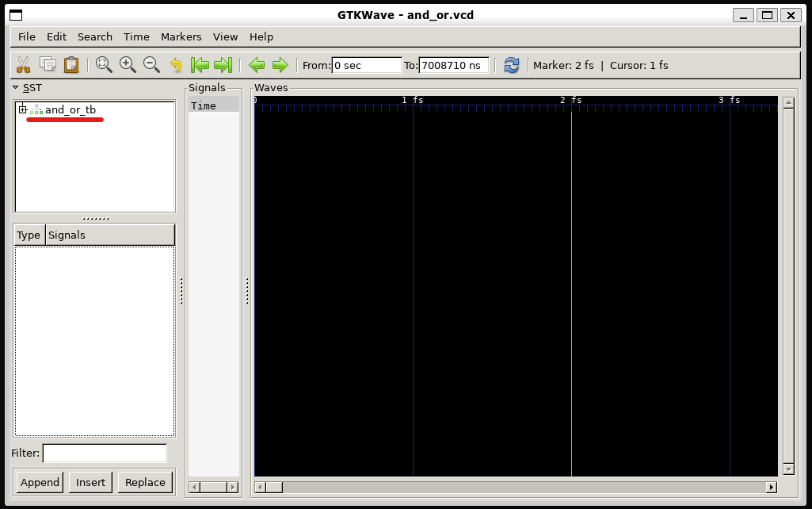812x509 pixels.
Task: Open the Edit menu
Action: (x=56, y=36)
